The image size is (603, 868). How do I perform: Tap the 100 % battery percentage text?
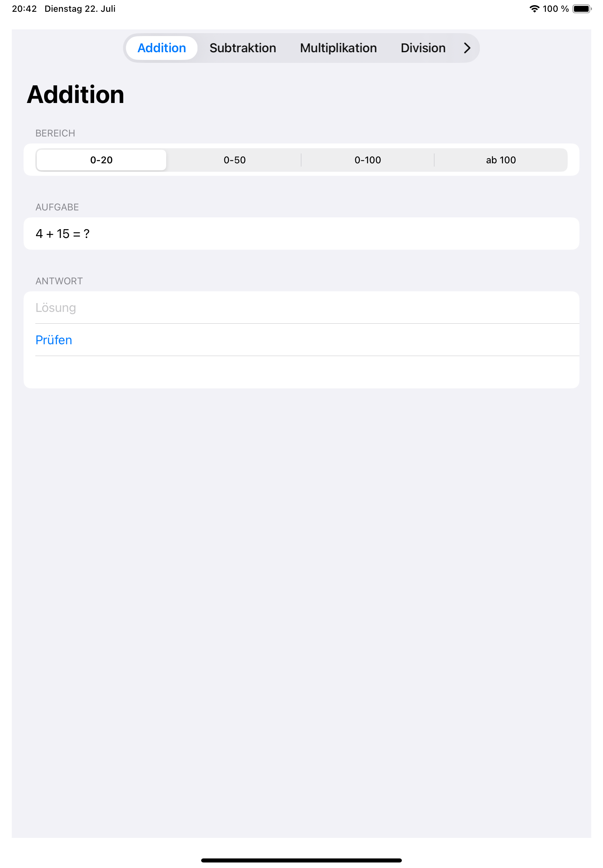click(556, 9)
